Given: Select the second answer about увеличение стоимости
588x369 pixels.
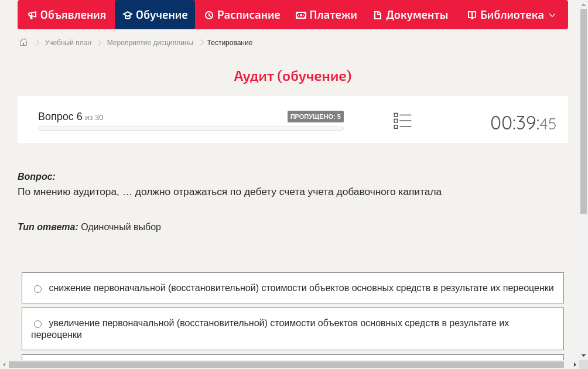Looking at the screenshot, I should (37, 323).
